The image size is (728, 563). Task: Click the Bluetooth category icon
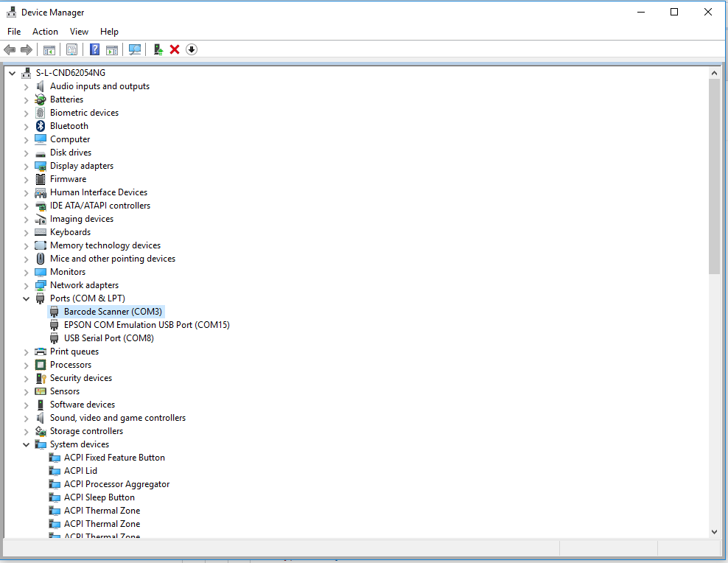pos(41,126)
